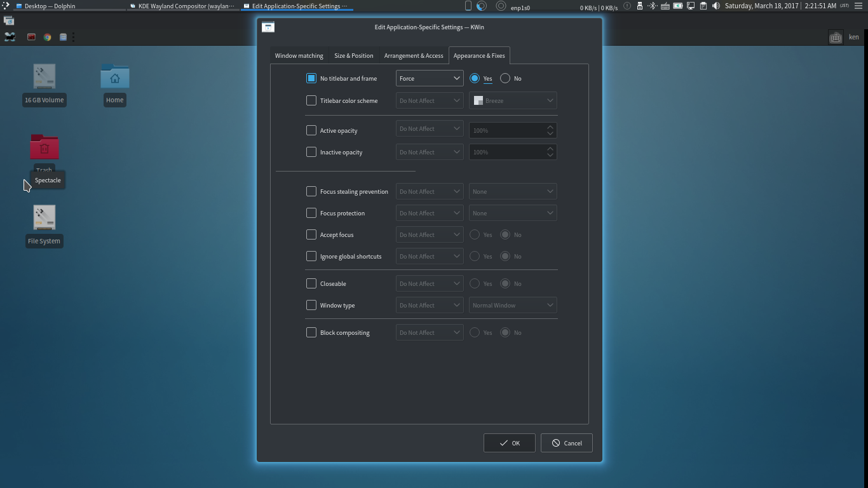Click the network speed monitor readout

click(x=599, y=8)
